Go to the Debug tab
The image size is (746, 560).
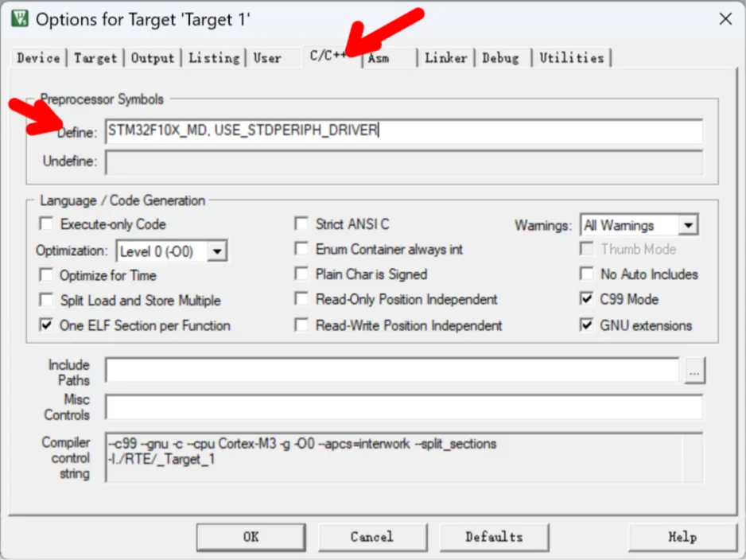[x=500, y=58]
